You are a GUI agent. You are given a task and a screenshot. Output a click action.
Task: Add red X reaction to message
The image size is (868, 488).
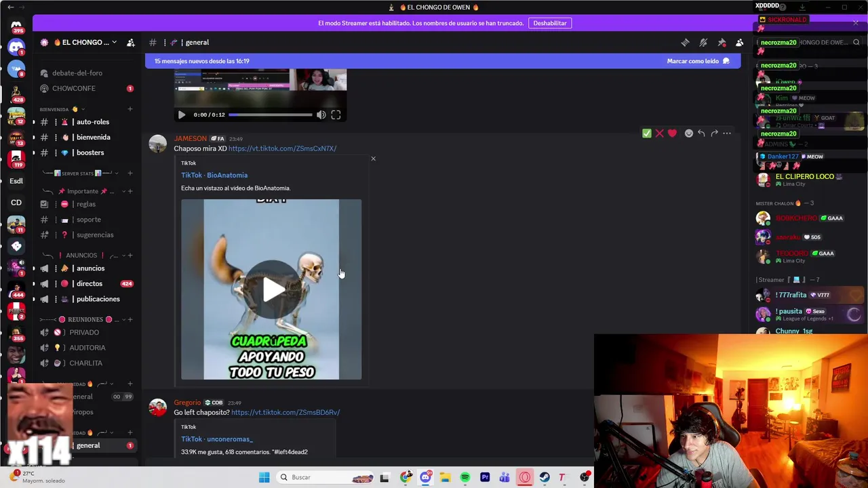(659, 134)
